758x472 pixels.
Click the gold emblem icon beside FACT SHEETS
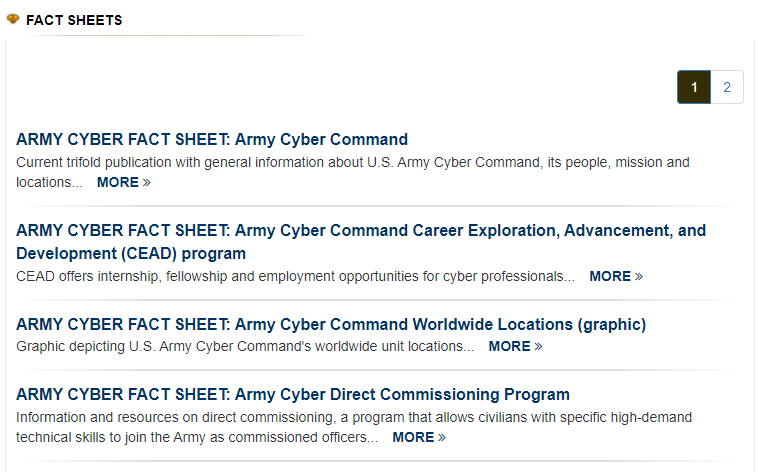click(13, 19)
